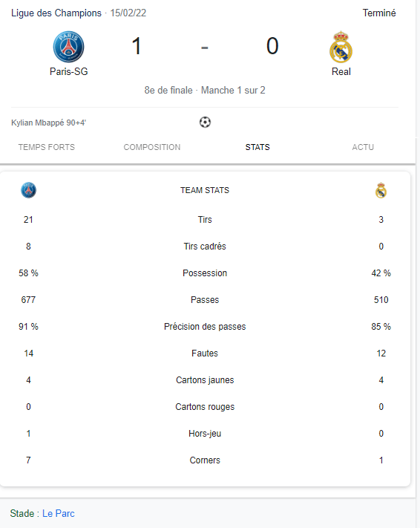This screenshot has height=528, width=420.
Task: Click the soccer ball goal icon
Action: pos(205,123)
